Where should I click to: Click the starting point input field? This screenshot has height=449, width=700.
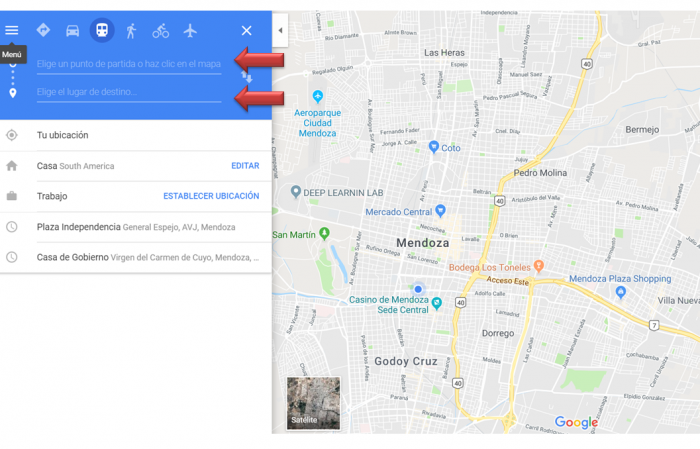tap(129, 64)
